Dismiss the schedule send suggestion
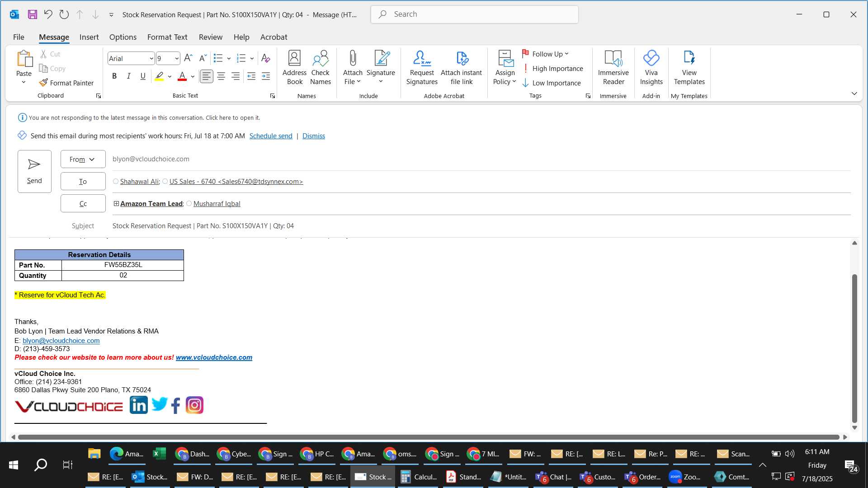868x488 pixels. [314, 136]
